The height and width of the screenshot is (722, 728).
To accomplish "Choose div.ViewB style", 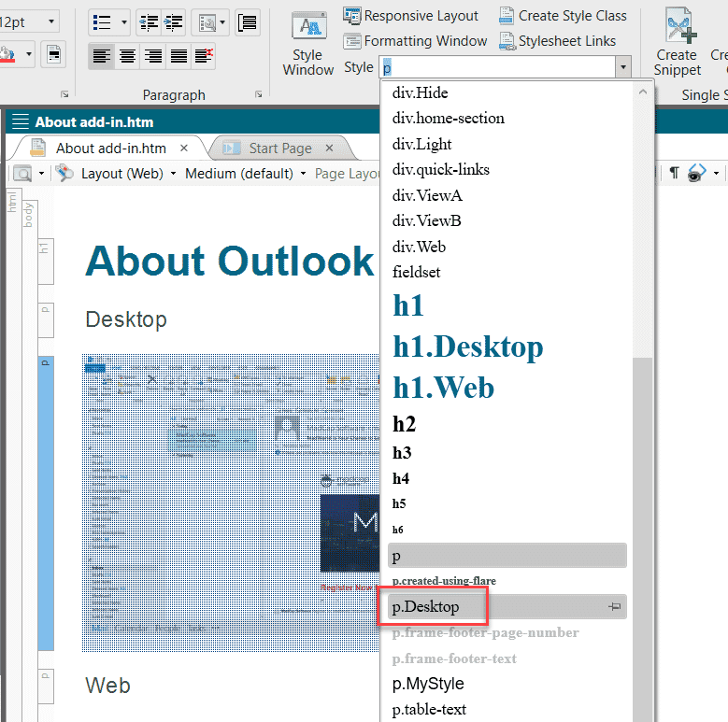I will click(x=507, y=220).
